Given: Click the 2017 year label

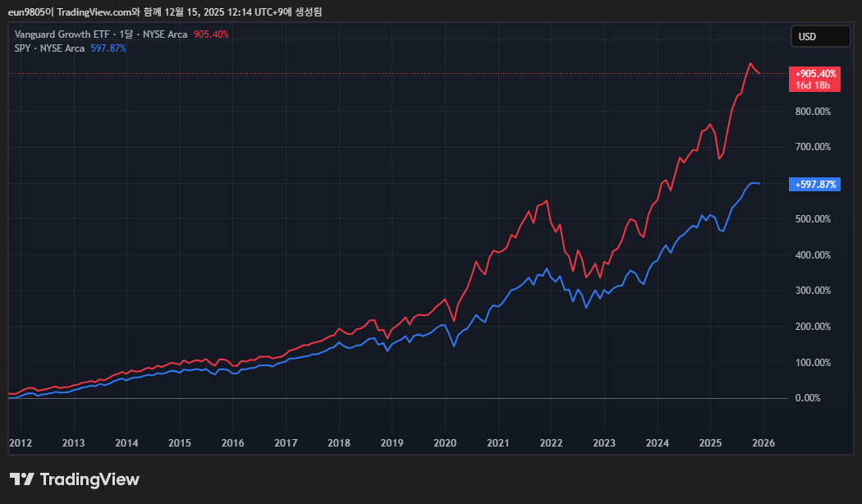Looking at the screenshot, I should (286, 443).
